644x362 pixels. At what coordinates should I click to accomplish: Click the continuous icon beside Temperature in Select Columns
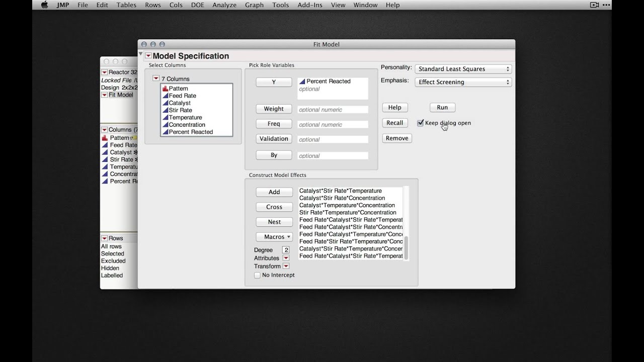(x=165, y=118)
